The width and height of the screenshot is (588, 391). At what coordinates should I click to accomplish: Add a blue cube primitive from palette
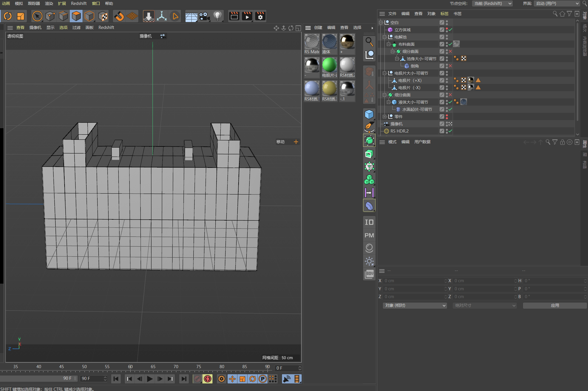pos(369,114)
